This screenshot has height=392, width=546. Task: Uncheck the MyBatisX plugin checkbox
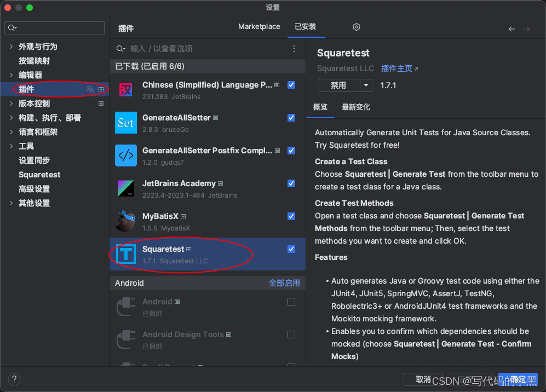tap(291, 216)
